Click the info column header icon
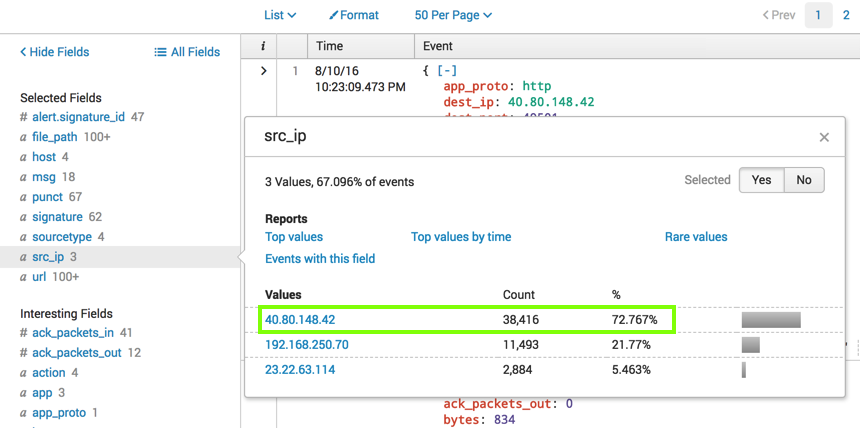 click(262, 46)
